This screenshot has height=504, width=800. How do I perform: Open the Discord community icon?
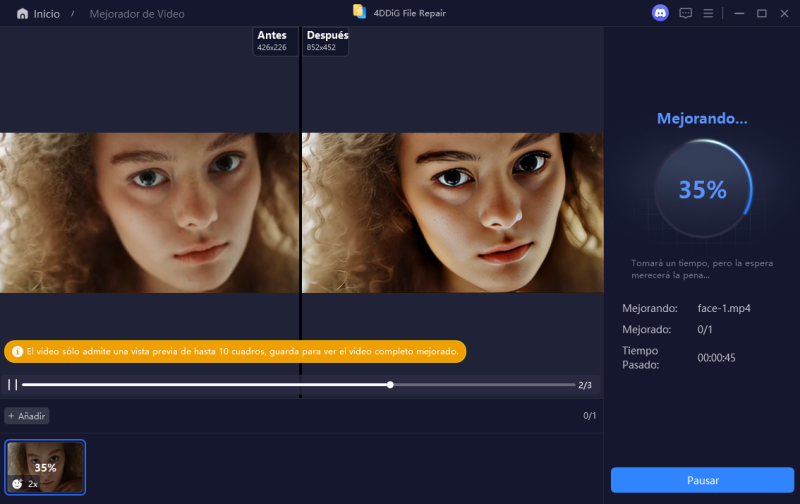(659, 13)
